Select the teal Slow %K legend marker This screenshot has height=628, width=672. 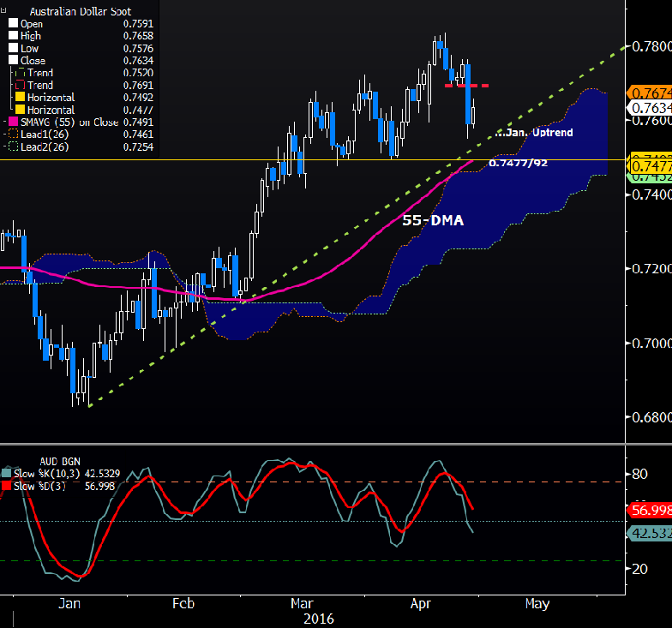(7, 474)
